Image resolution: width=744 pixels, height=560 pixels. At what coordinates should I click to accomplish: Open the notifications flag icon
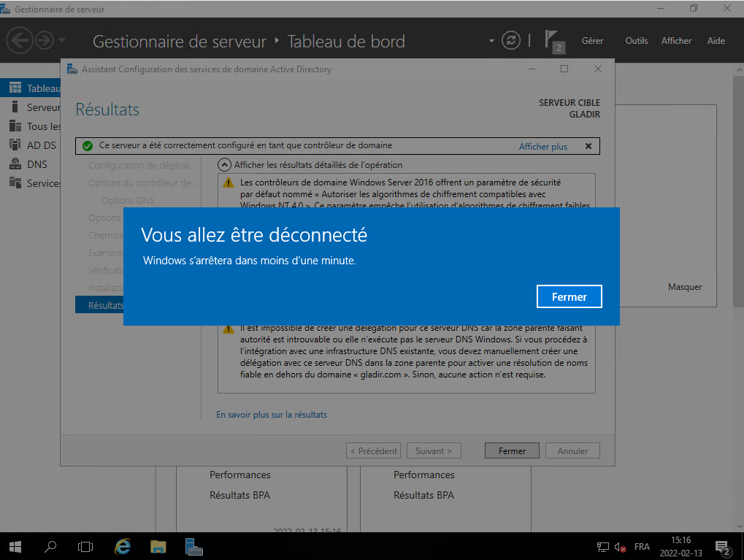click(553, 39)
